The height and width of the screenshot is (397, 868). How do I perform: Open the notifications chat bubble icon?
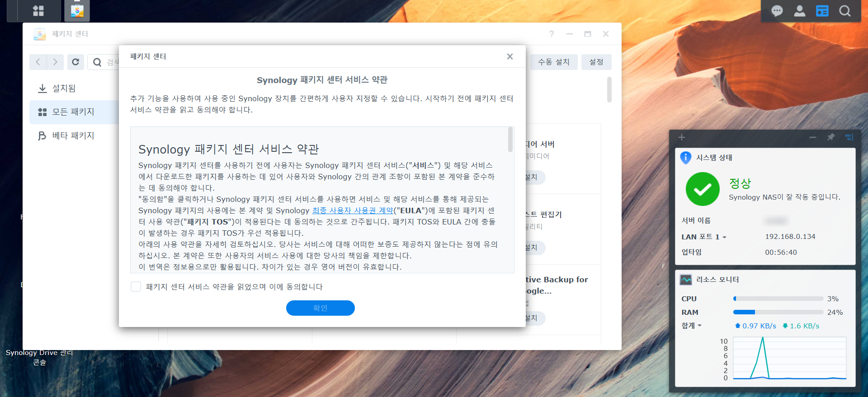(x=777, y=11)
